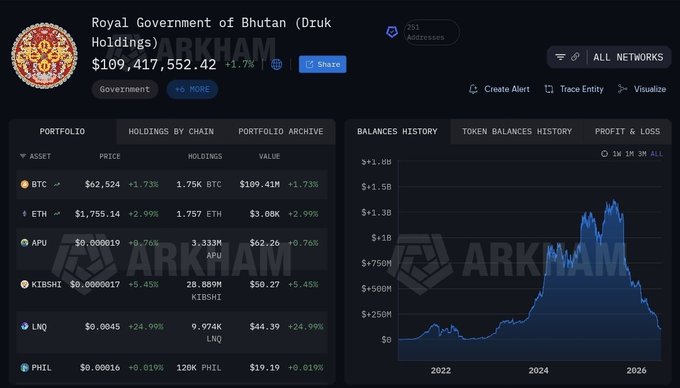Click the 2024 label on chart axis

click(x=539, y=371)
